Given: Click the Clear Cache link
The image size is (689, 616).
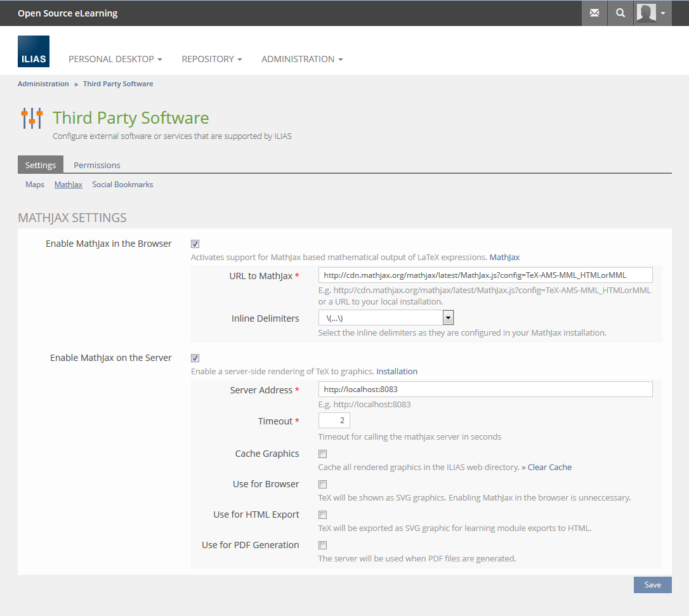Looking at the screenshot, I should coord(549,468).
